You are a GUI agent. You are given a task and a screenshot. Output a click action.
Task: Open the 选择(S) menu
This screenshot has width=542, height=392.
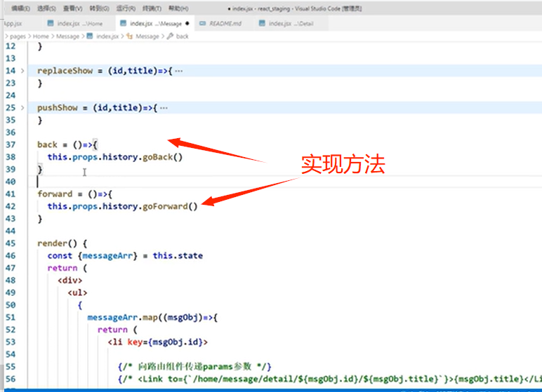[x=46, y=8]
